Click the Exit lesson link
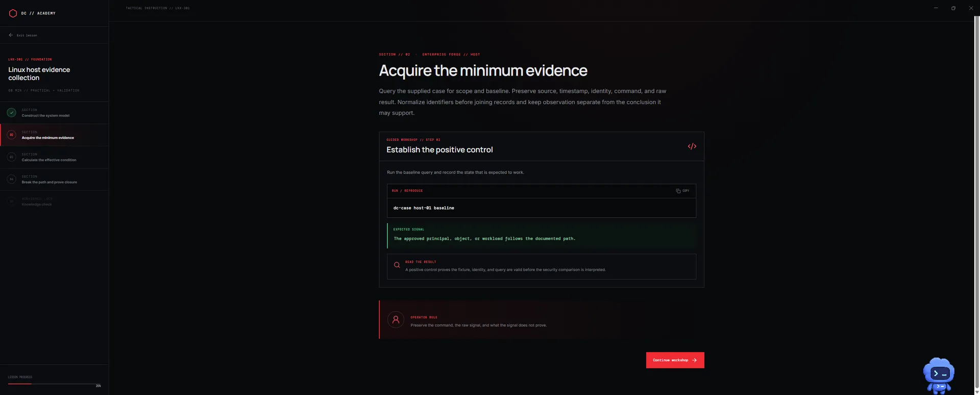 (23, 35)
